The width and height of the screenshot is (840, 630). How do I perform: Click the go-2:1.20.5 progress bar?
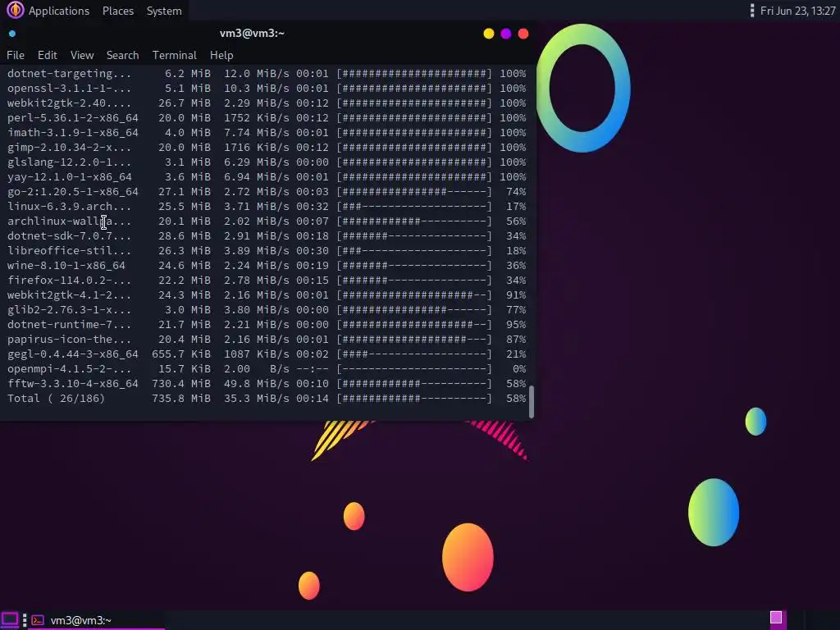414,192
